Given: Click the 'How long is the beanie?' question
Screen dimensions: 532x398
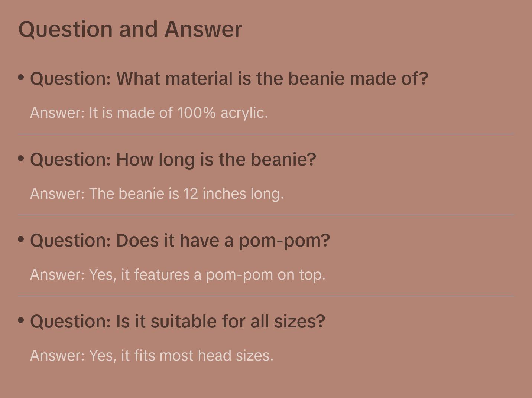Looking at the screenshot, I should (x=173, y=160).
